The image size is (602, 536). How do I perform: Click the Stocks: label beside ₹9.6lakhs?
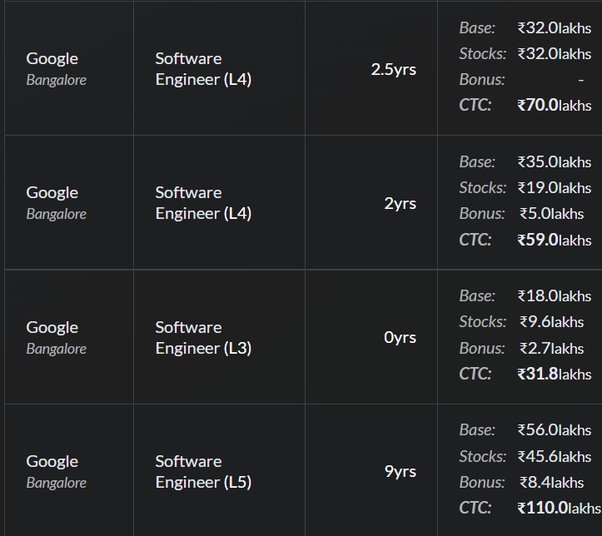[483, 322]
